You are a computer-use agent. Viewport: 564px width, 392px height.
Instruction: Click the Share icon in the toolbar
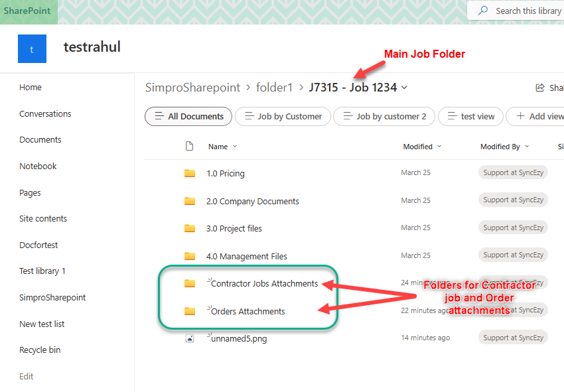pyautogui.click(x=540, y=88)
